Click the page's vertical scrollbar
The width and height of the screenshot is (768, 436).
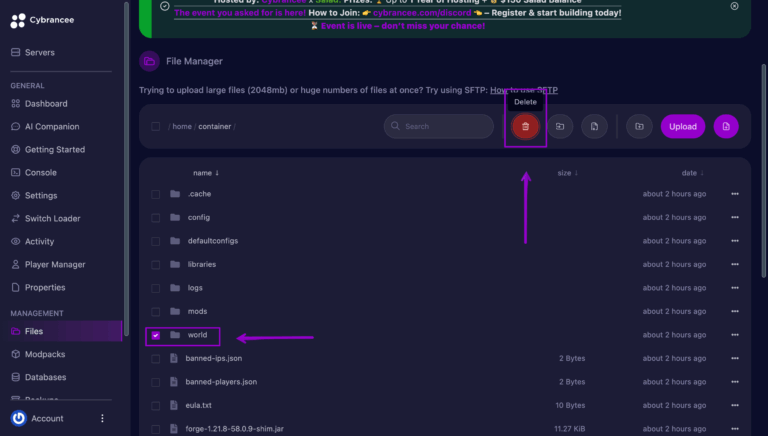763,170
